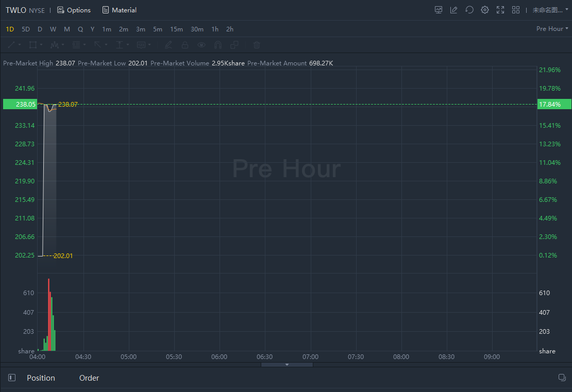
Task: Select the arrow drawing tool
Action: coord(98,45)
